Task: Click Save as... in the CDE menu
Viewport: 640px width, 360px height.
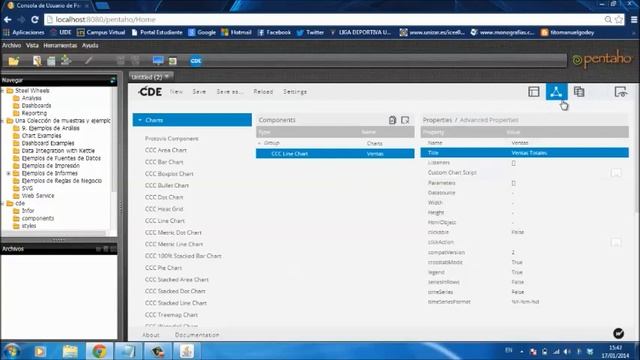Action: (x=230, y=92)
